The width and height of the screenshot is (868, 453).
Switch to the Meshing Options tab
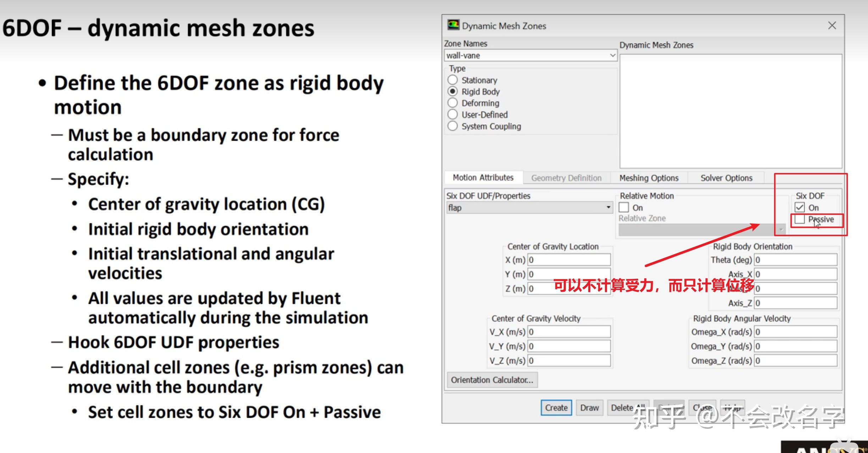[x=649, y=178]
